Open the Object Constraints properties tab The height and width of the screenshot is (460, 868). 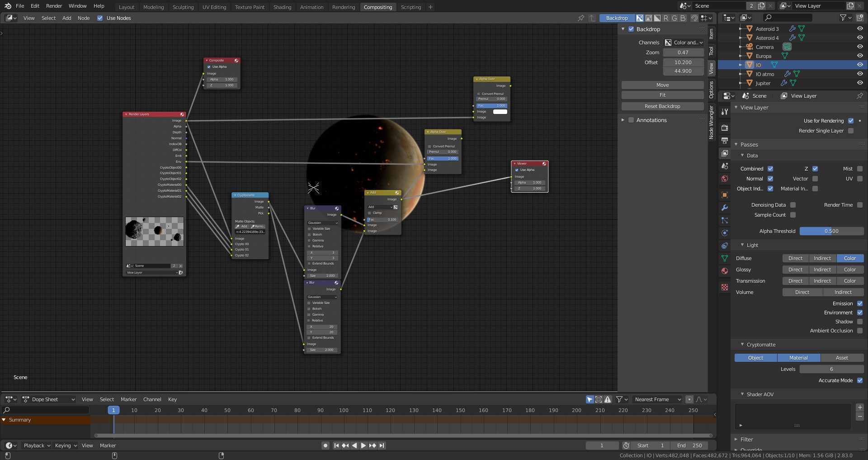click(x=725, y=246)
